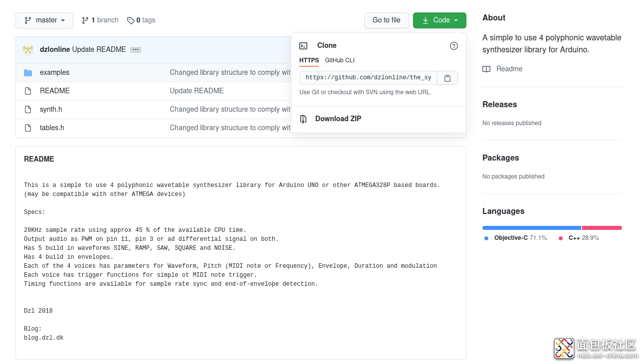Click the blue dot beside Objective-C

click(486, 238)
